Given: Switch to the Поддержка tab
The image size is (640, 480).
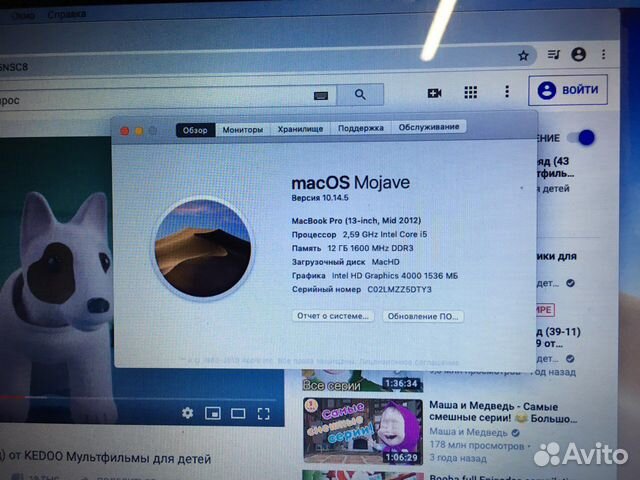Looking at the screenshot, I should 361,128.
